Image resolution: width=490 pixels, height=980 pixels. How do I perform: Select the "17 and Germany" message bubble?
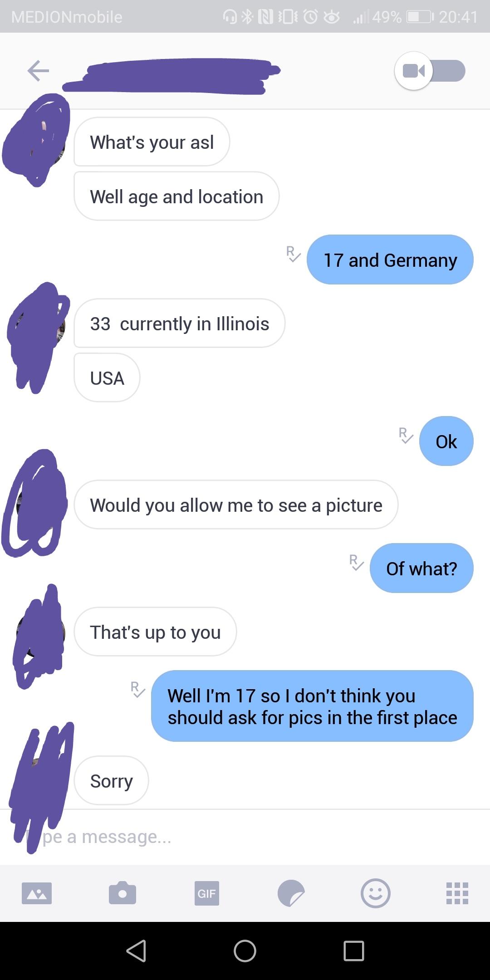[x=390, y=260]
